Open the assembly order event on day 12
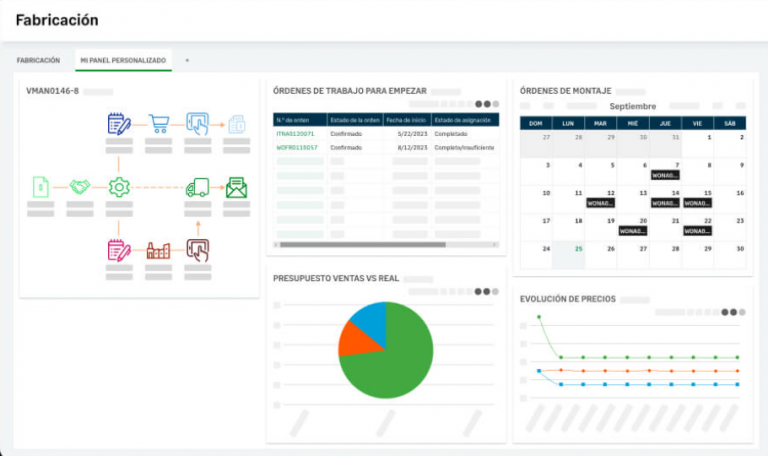Image resolution: width=768 pixels, height=456 pixels. point(600,202)
